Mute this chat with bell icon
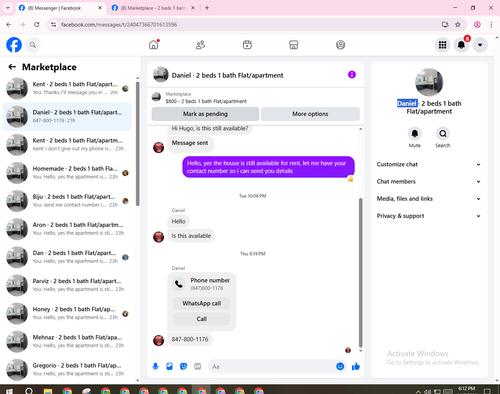The image size is (500, 394). [415, 134]
